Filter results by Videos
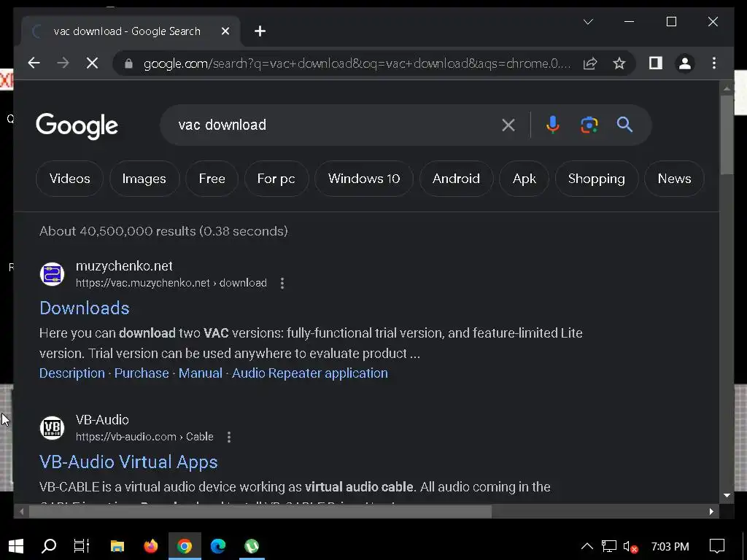The image size is (747, 560). click(69, 179)
